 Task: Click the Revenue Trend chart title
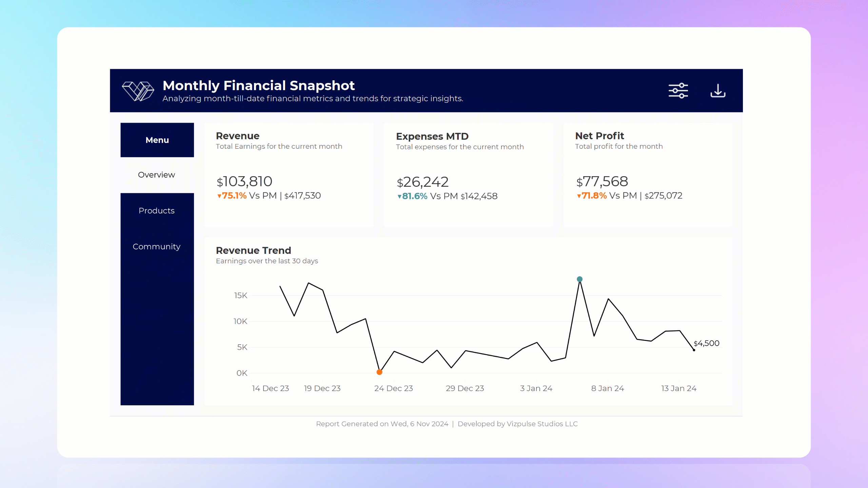pyautogui.click(x=253, y=250)
